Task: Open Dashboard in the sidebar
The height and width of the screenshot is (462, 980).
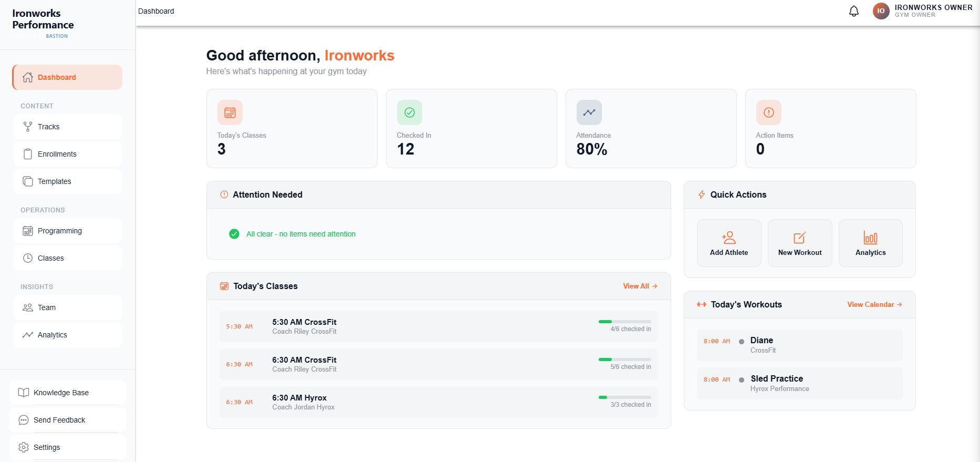Action: (67, 77)
